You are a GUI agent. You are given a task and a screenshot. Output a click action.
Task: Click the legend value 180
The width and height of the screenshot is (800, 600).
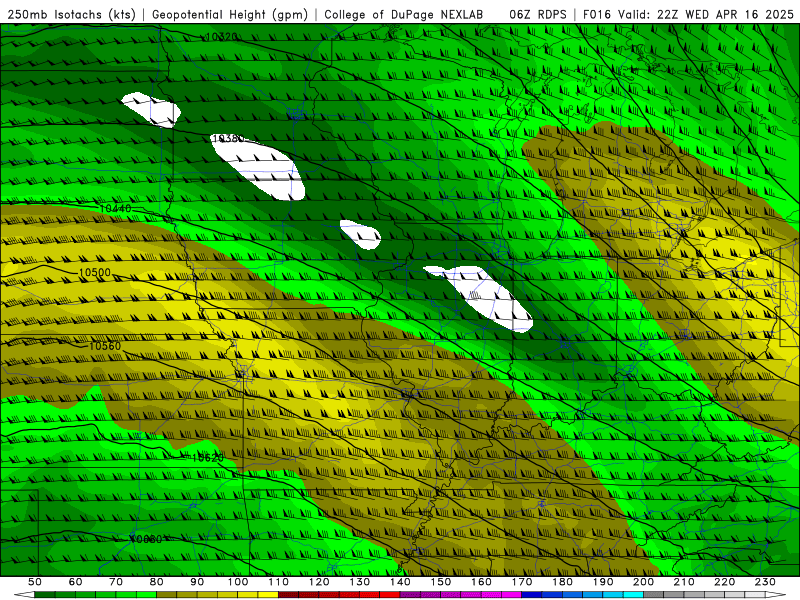[x=562, y=582]
